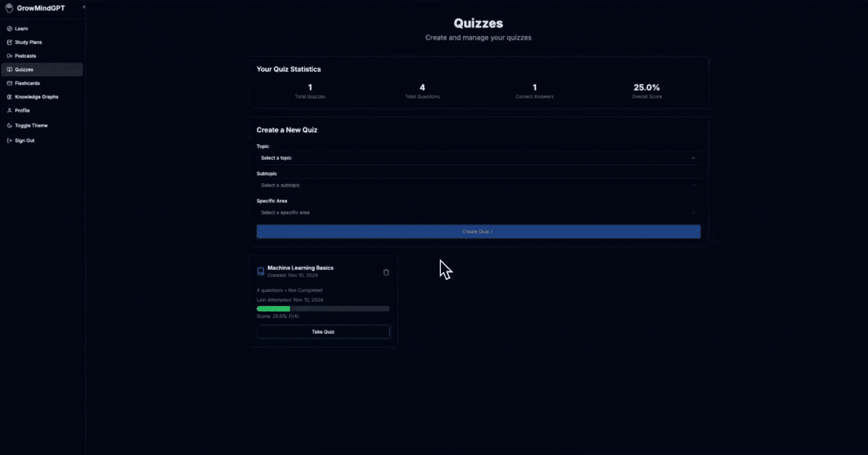Click the book icon on Machine Learning Basics card

click(x=260, y=271)
